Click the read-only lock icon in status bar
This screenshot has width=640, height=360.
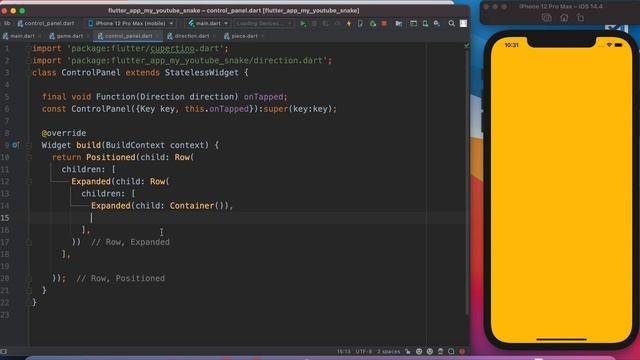408,351
